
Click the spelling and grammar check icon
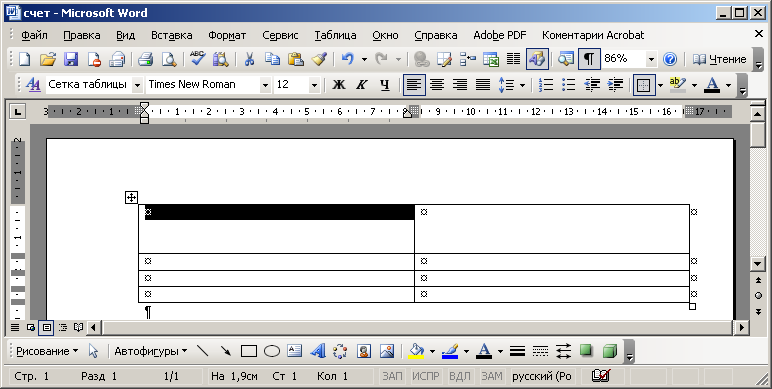[197, 59]
